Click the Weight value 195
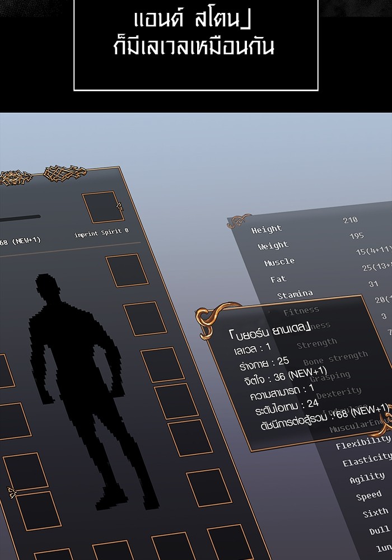Viewport: 392px width, 560px height. click(357, 236)
